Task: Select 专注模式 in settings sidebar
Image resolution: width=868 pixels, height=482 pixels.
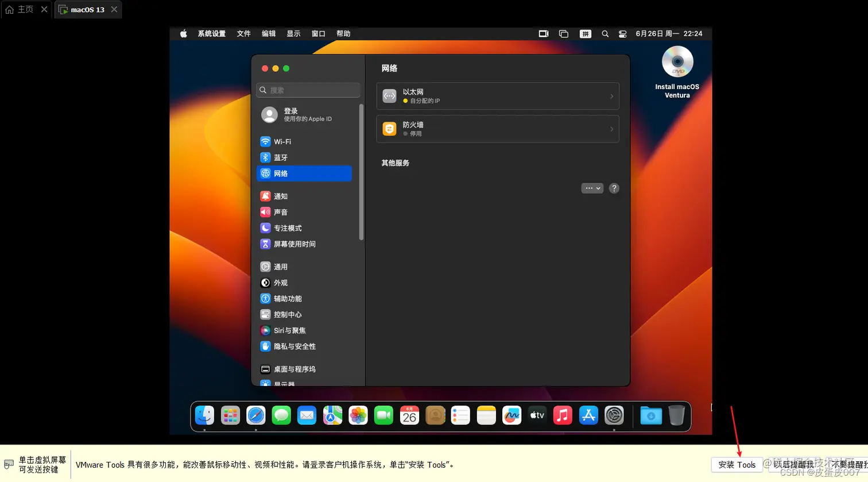Action: [x=304, y=228]
